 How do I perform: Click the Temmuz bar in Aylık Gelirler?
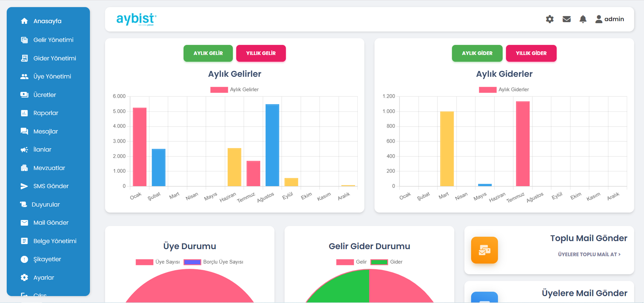coord(253,173)
